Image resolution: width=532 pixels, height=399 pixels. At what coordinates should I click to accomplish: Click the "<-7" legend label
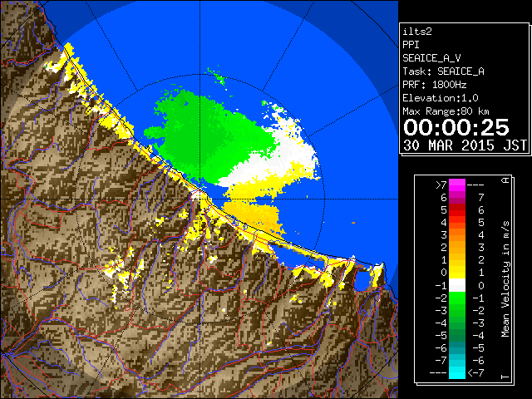pyautogui.click(x=475, y=373)
